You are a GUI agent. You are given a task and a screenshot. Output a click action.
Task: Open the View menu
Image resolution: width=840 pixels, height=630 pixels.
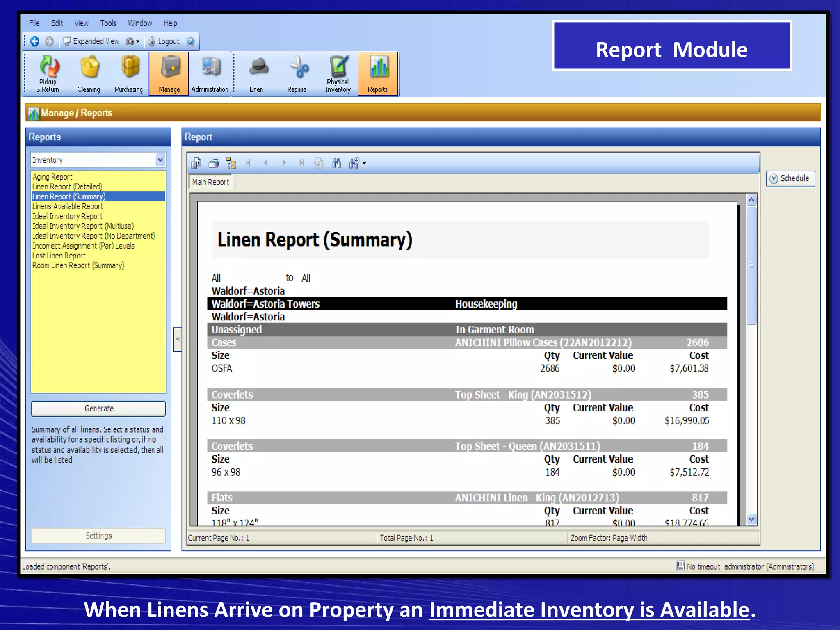tap(81, 23)
